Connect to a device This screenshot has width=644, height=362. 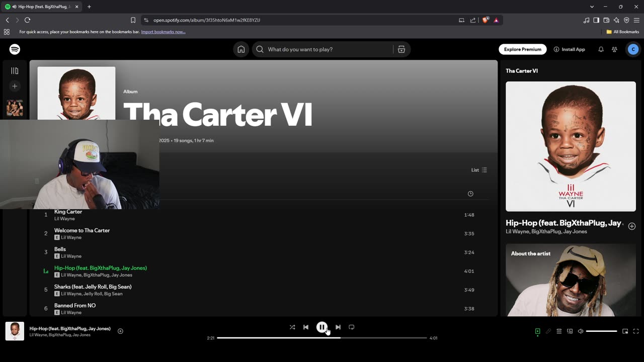[x=570, y=331]
